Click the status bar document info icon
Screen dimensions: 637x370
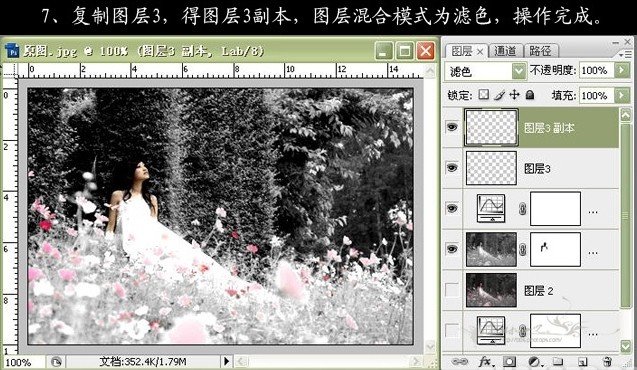click(56, 361)
